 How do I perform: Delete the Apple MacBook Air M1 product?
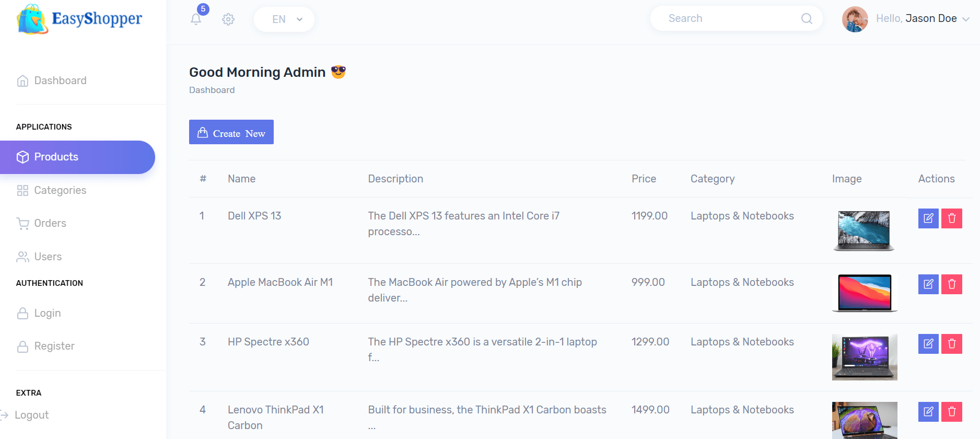point(952,284)
